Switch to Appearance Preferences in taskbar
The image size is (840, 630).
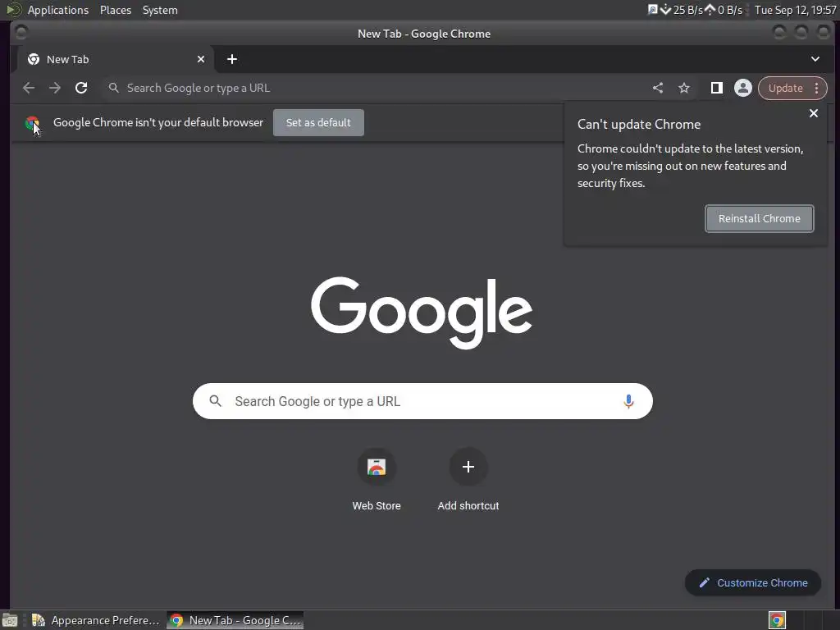96,620
